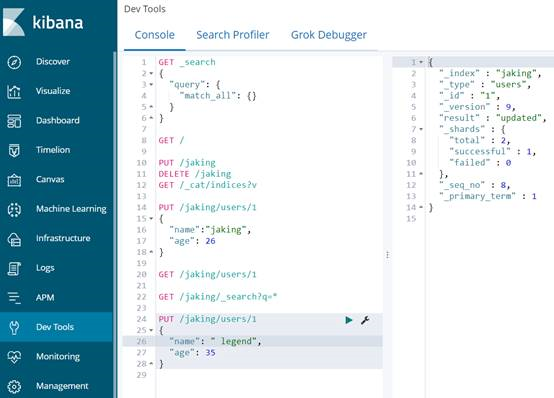Collapse the fold arrow at editor line 2
This screenshot has width=554, height=398.
click(151, 74)
